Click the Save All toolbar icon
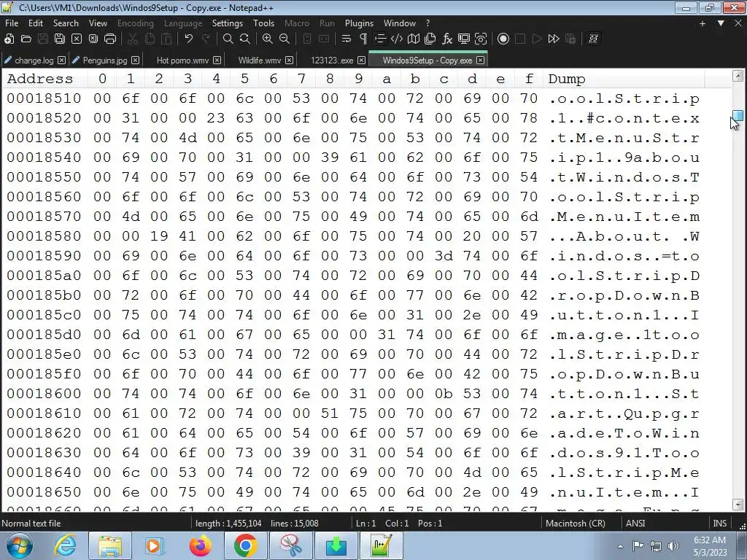This screenshot has height=560, width=747. (x=60, y=39)
